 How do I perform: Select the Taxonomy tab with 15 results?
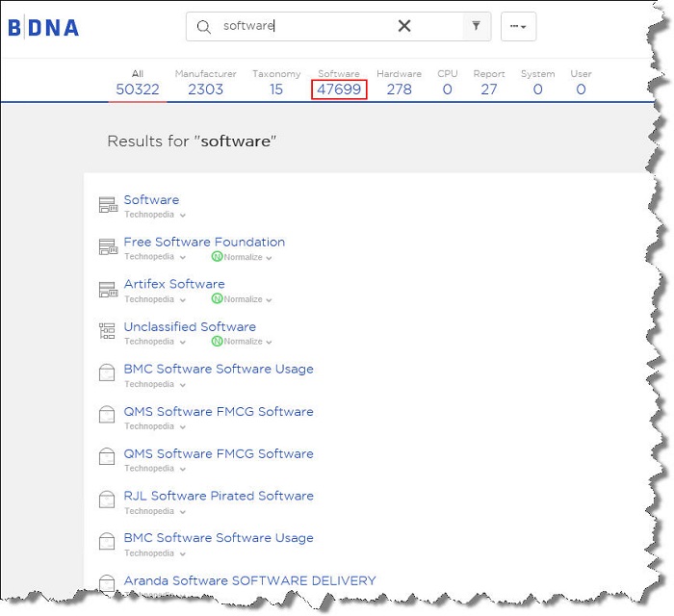(x=276, y=83)
